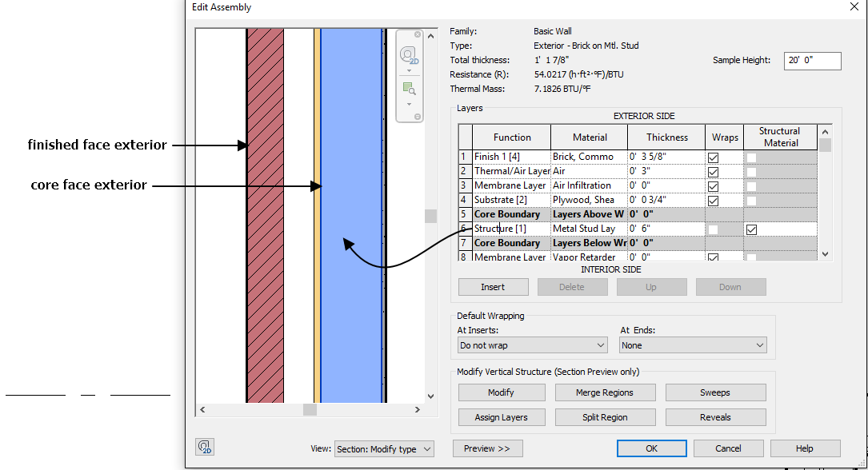The width and height of the screenshot is (868, 470).
Task: Click the 2D view icon at bottom left
Action: (205, 447)
